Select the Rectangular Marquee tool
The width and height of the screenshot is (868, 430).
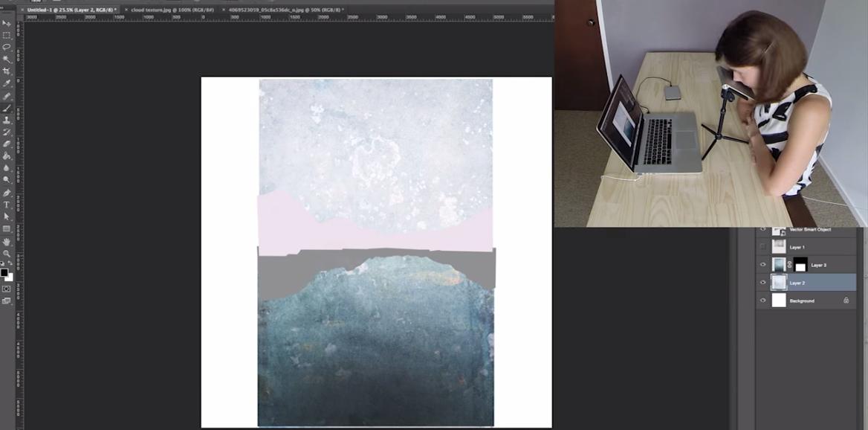click(7, 36)
